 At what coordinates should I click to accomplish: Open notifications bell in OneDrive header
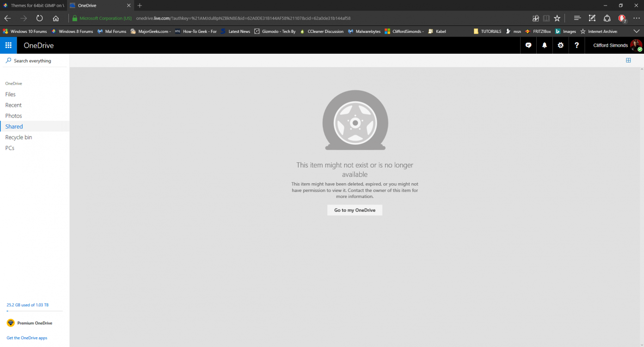click(545, 45)
